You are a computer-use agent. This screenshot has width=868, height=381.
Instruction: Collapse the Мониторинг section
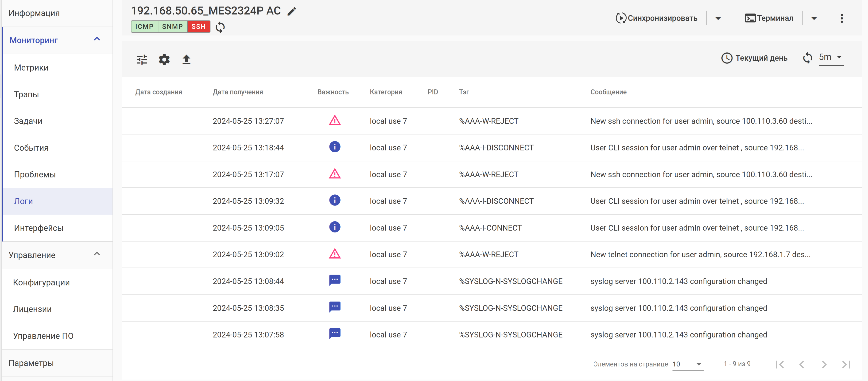click(x=97, y=39)
